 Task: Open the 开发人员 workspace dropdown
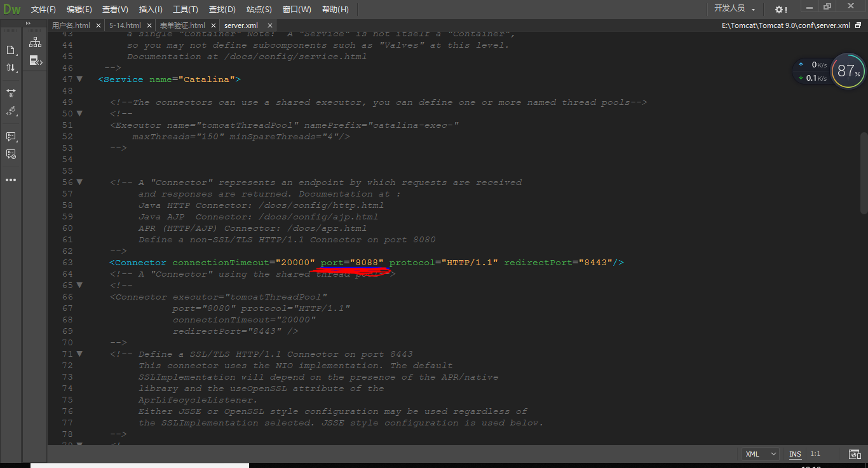coord(735,8)
